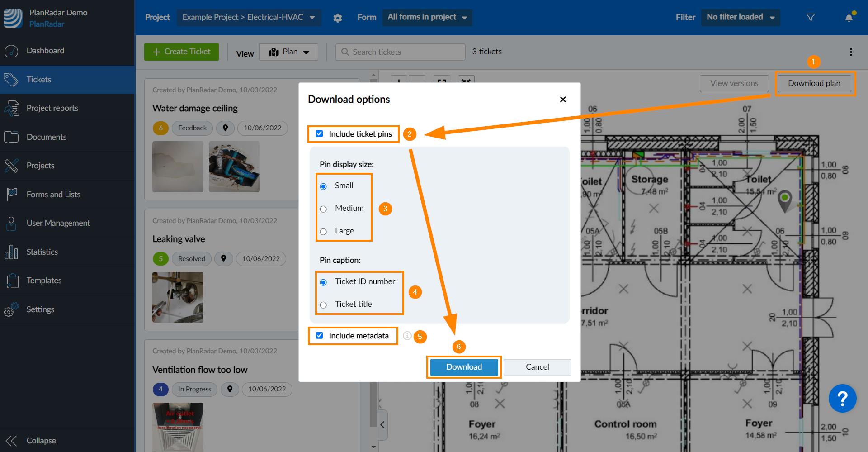Screen dimensions: 868x452
Task: Open the Forms and Lists section
Action: pyautogui.click(x=53, y=195)
